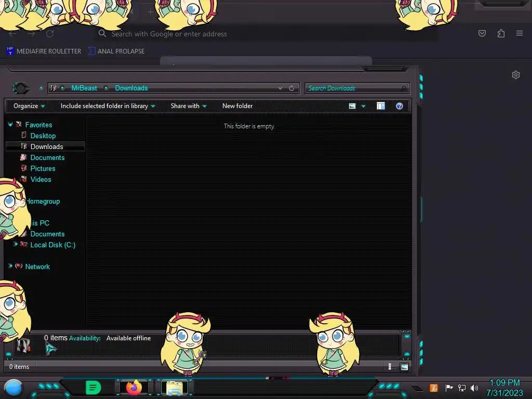Click the Action Center flag icon
Screen dimensions: 532x399
coord(449,388)
